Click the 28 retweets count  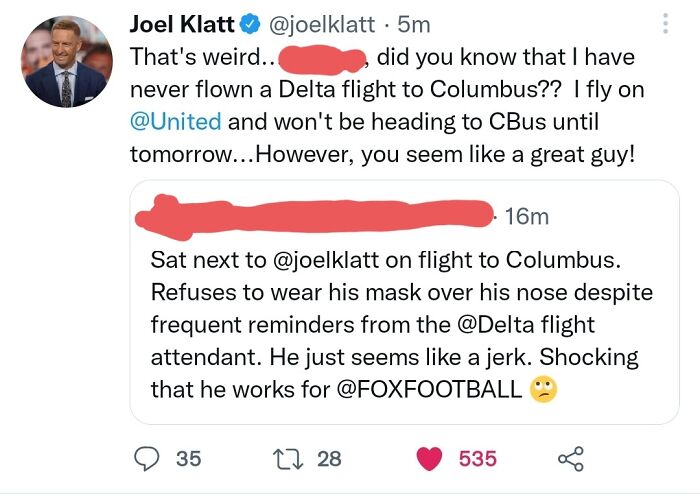[x=329, y=458]
